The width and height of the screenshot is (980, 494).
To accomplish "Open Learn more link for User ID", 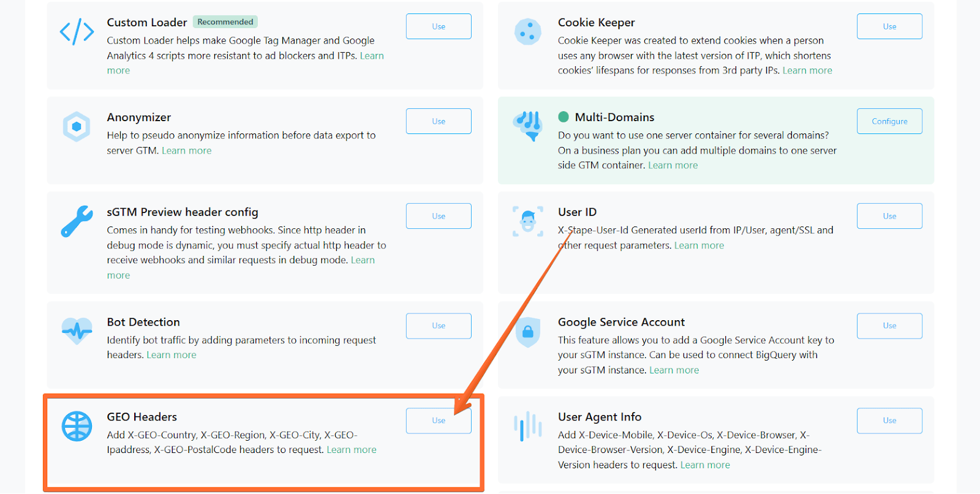I will point(699,245).
